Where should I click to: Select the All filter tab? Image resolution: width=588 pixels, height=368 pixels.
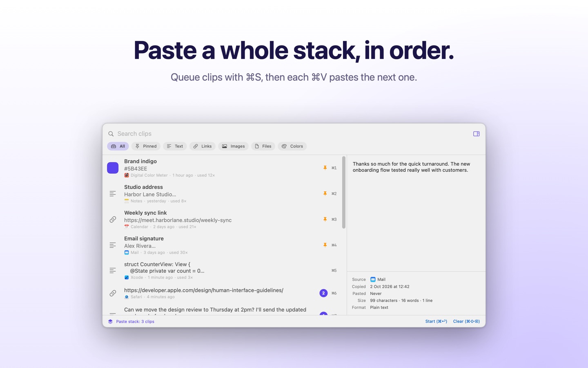click(x=118, y=146)
